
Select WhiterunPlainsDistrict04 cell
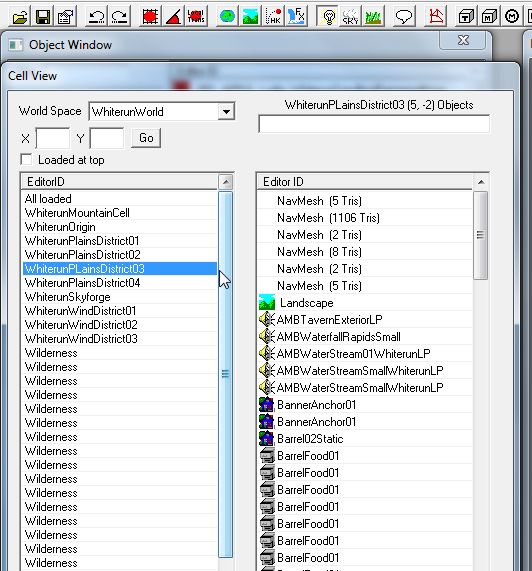[x=119, y=283]
